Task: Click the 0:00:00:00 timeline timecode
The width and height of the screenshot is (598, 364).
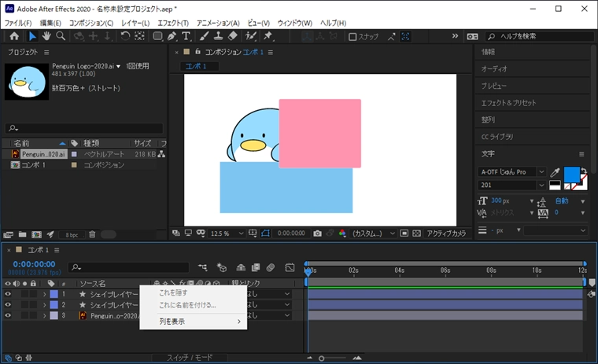Action: 34,264
